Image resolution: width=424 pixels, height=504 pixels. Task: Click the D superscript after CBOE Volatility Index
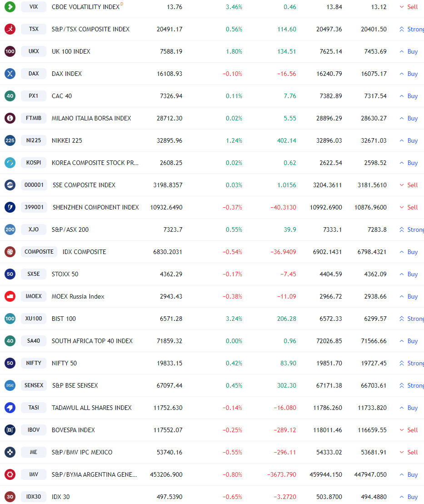pos(122,4)
